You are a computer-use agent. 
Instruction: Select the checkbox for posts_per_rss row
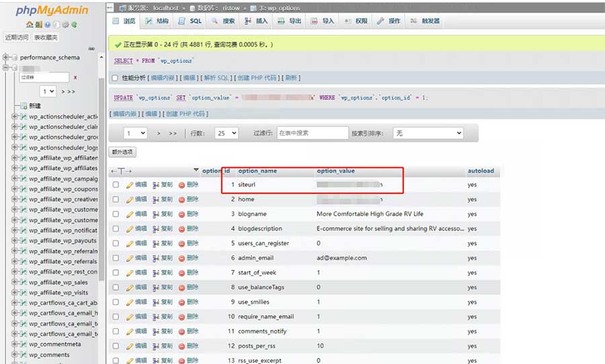tap(116, 346)
